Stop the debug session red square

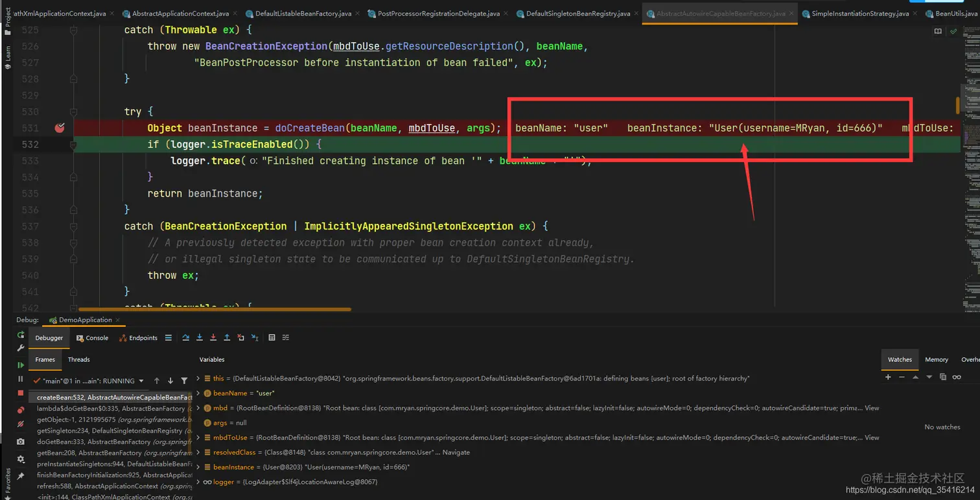coord(21,393)
